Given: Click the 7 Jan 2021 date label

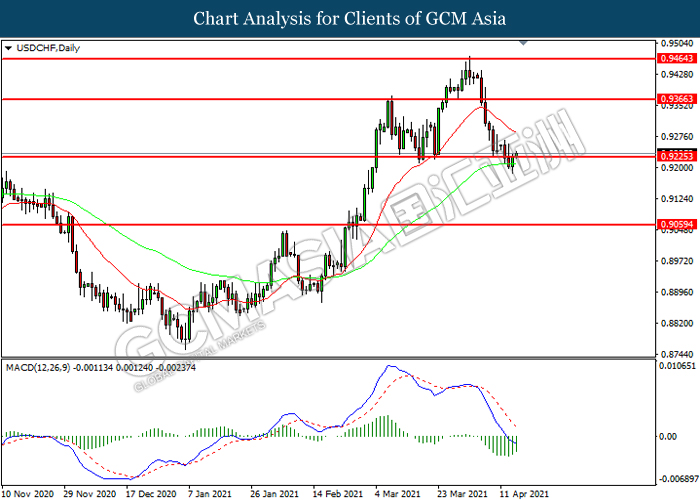Looking at the screenshot, I should (210, 494).
